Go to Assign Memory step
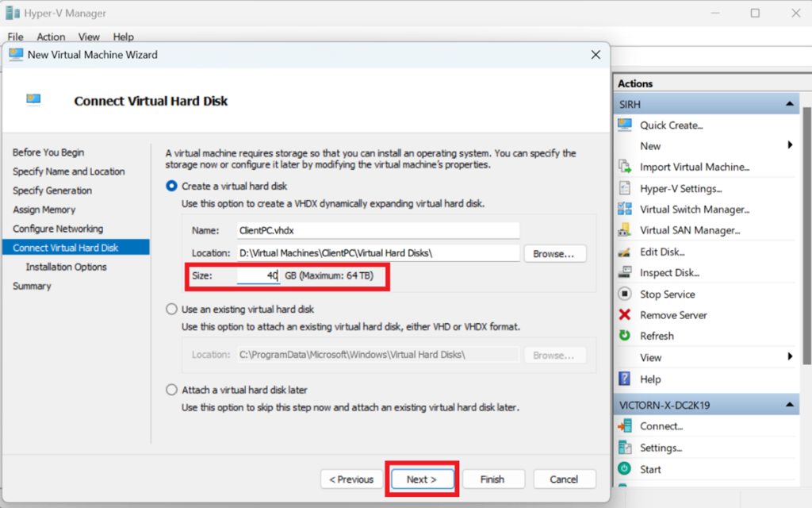Image resolution: width=812 pixels, height=508 pixels. point(44,210)
